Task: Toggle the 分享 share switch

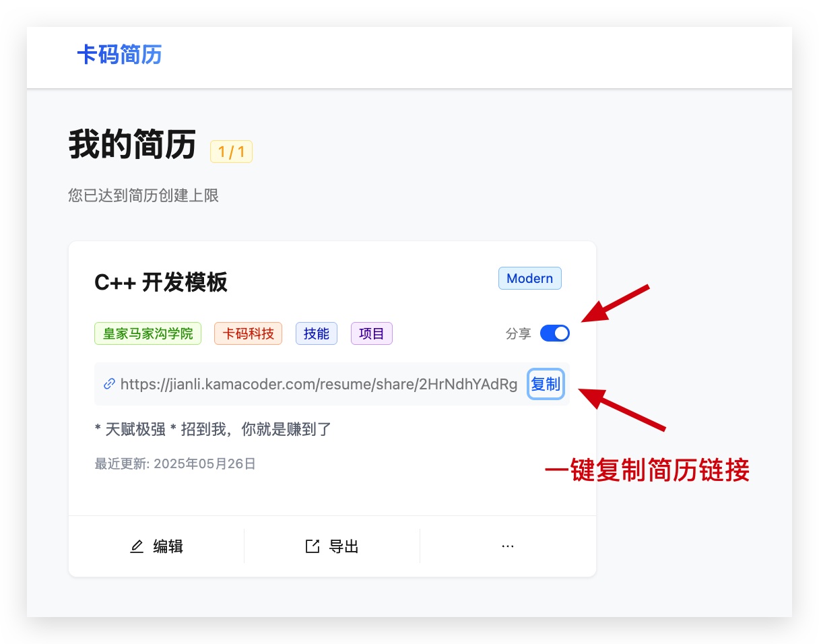Action: coord(554,333)
